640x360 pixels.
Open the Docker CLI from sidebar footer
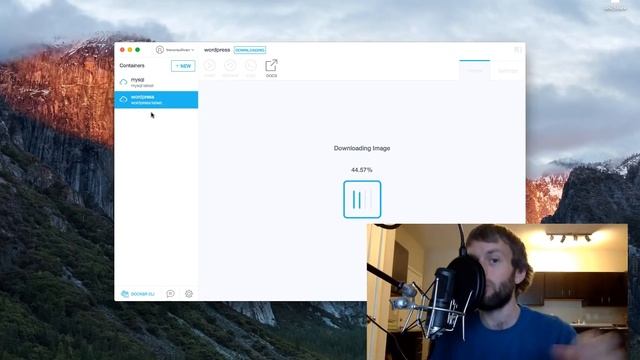(x=138, y=294)
